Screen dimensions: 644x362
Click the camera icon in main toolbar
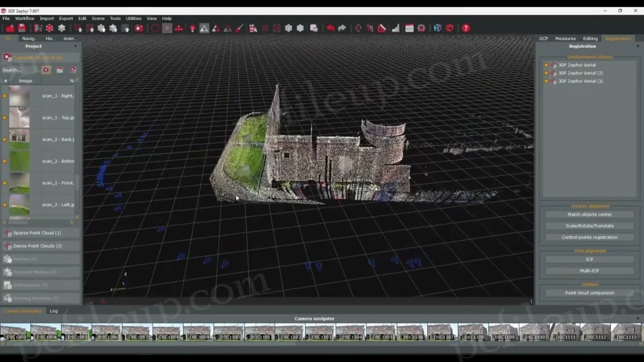[139, 28]
